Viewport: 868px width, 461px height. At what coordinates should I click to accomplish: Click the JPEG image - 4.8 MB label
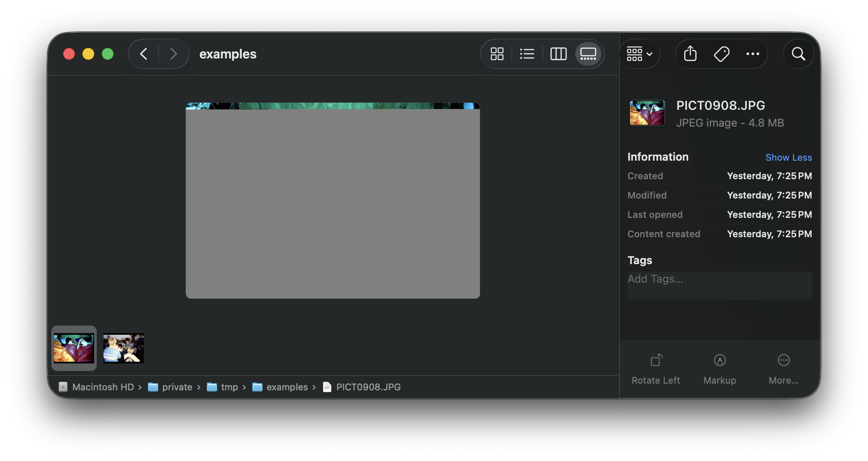point(730,123)
